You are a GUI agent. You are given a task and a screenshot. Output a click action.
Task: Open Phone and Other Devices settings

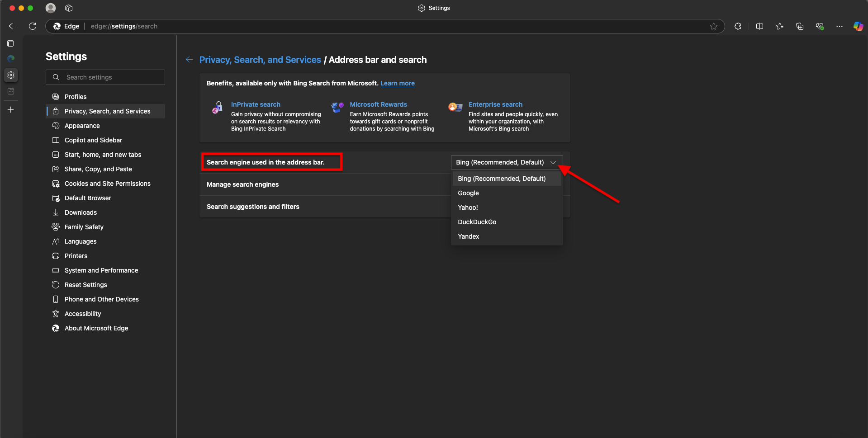tap(105, 299)
